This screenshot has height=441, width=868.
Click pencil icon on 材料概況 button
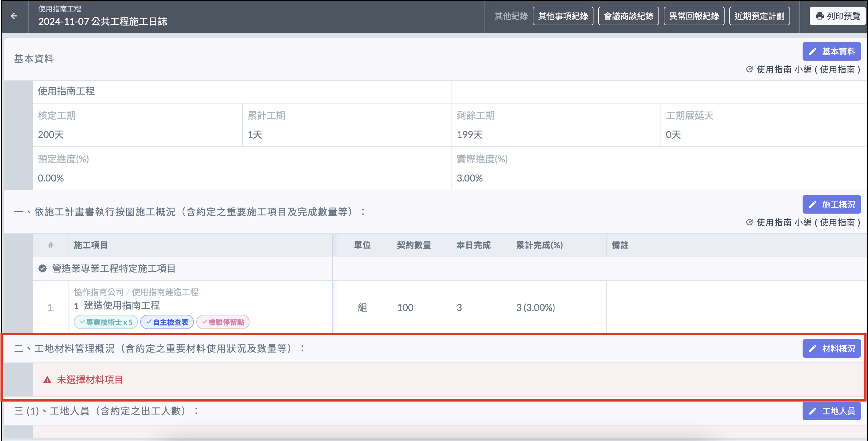point(812,348)
